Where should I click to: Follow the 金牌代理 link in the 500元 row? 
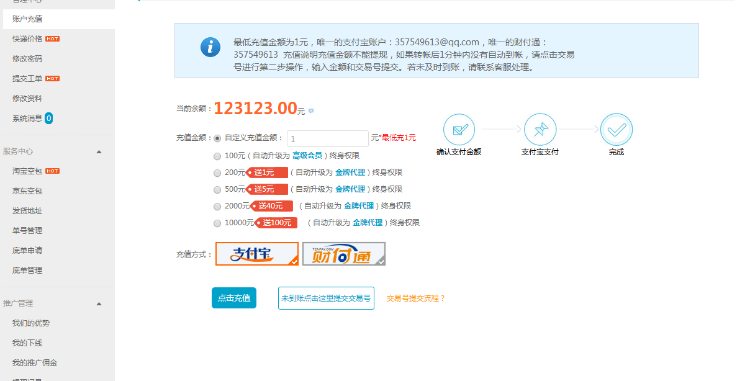[350, 189]
